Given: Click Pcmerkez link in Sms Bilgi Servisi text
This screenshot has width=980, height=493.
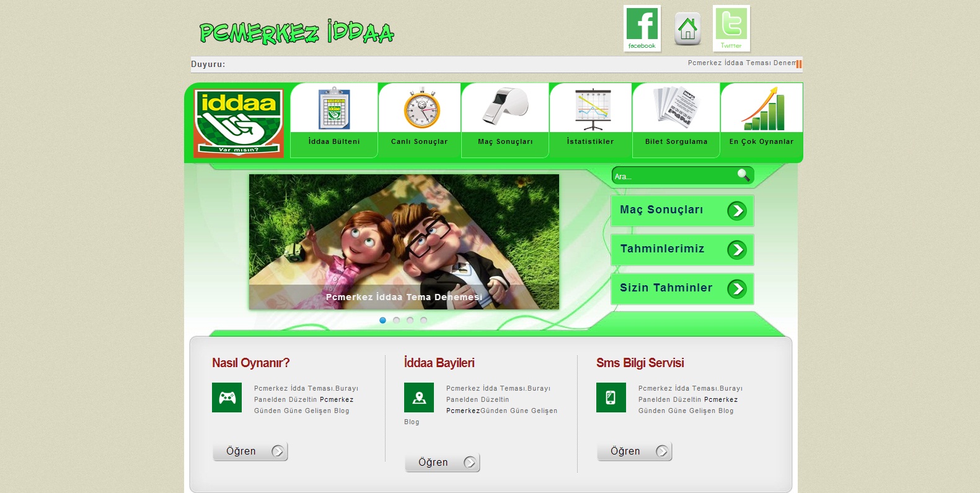Looking at the screenshot, I should click(721, 400).
